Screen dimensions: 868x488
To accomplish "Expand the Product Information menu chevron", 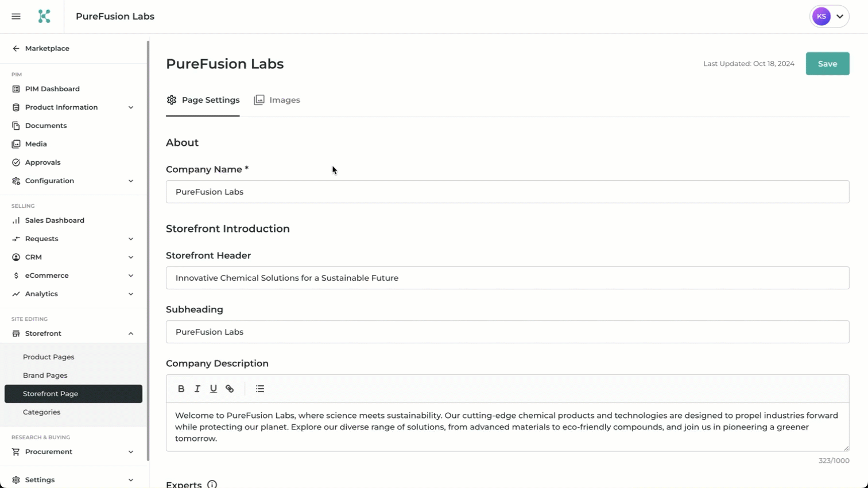I will pyautogui.click(x=131, y=107).
